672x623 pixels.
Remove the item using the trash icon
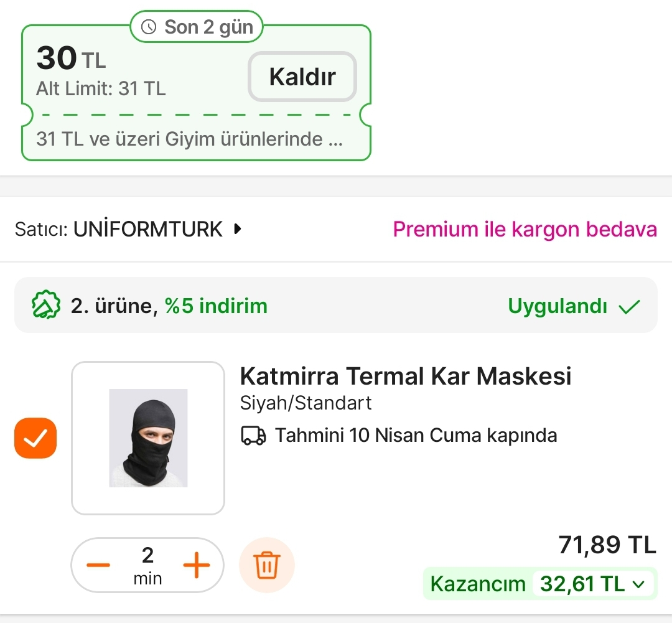[x=266, y=564]
